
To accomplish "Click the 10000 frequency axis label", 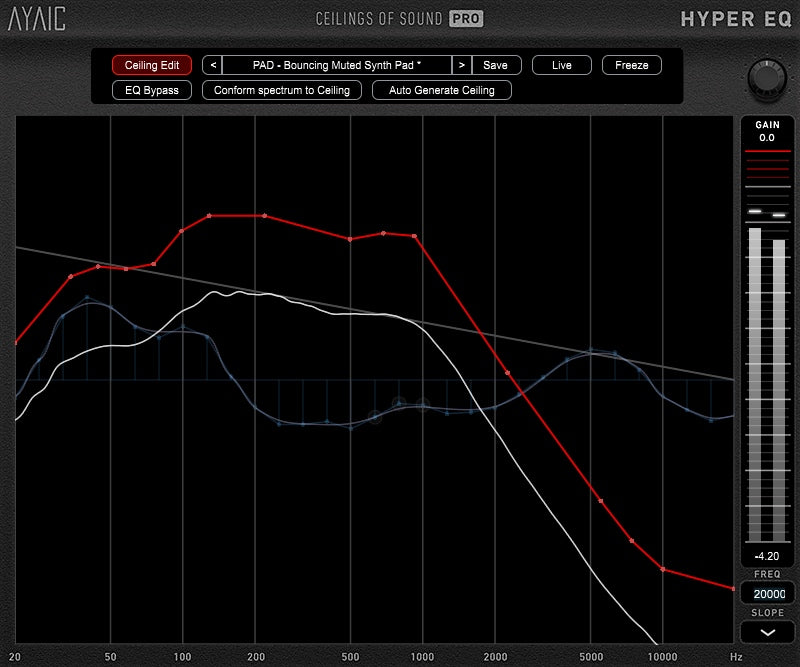I will click(663, 657).
